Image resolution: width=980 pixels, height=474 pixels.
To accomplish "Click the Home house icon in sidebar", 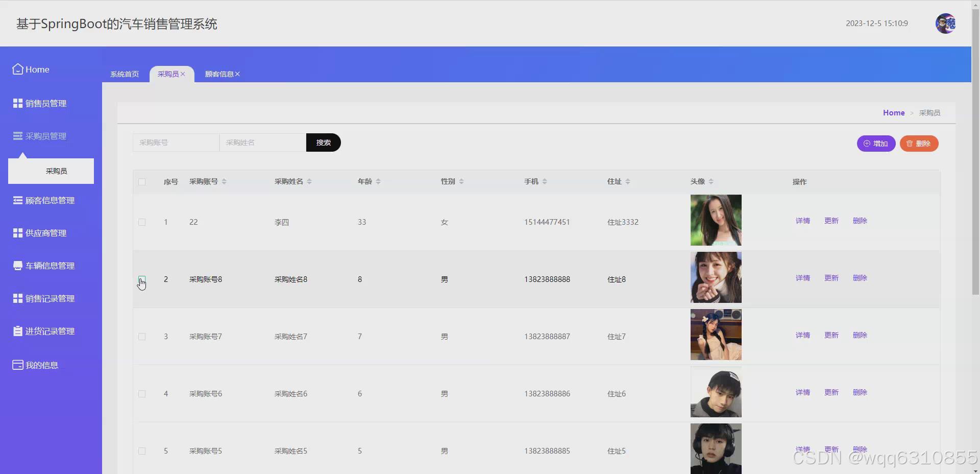I will [x=18, y=69].
